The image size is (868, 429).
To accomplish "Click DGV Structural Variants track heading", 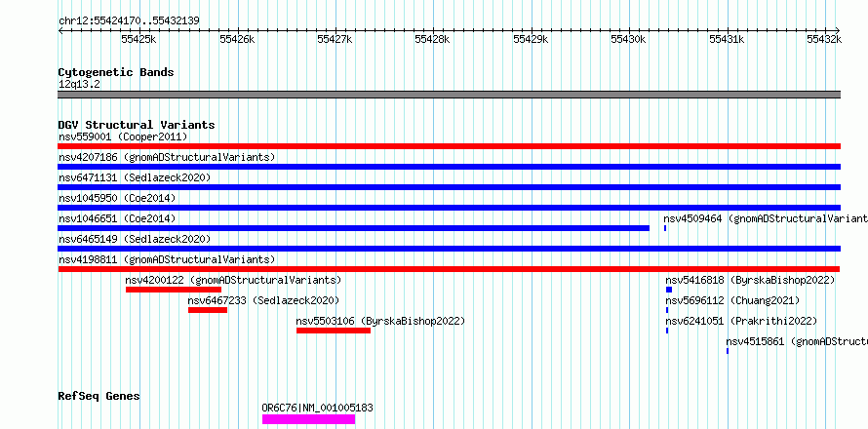I will coord(137,125).
